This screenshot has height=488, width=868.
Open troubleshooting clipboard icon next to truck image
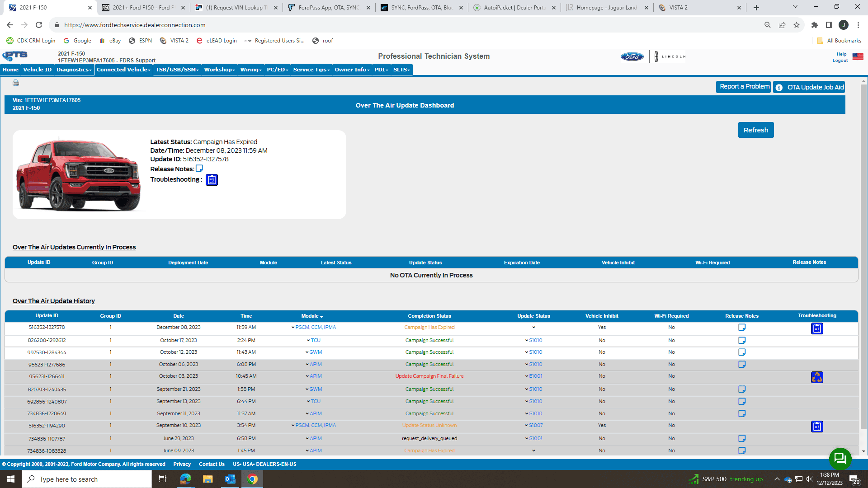212,180
